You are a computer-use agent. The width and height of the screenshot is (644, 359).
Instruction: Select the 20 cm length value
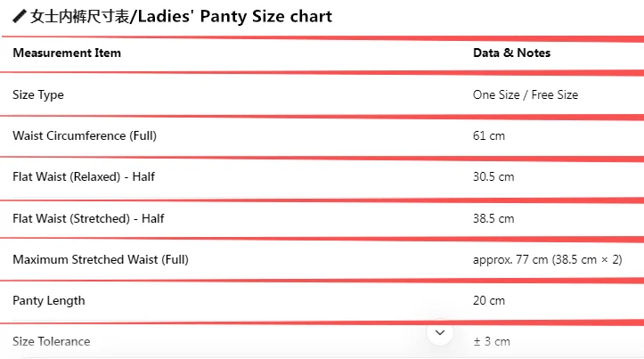pos(489,300)
